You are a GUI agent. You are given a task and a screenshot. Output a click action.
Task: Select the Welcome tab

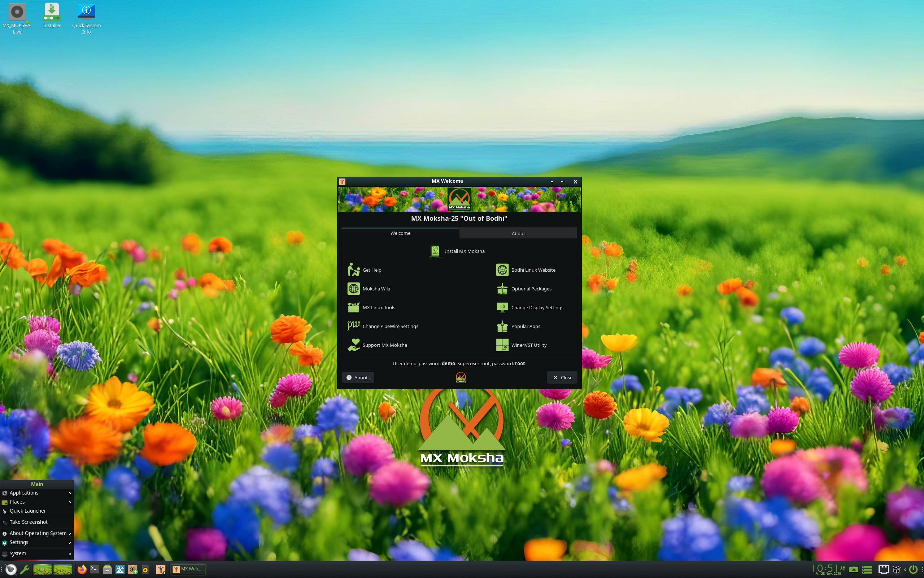[x=400, y=233]
